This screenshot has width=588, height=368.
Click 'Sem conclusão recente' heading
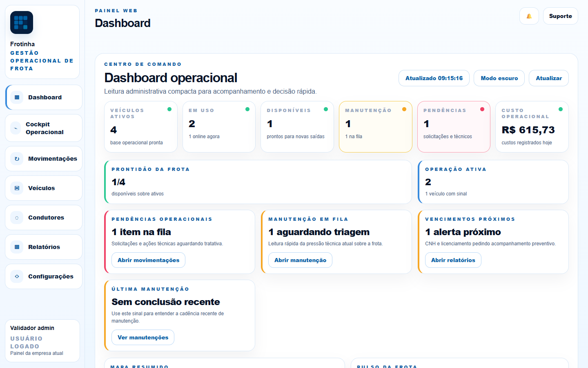coord(166,302)
